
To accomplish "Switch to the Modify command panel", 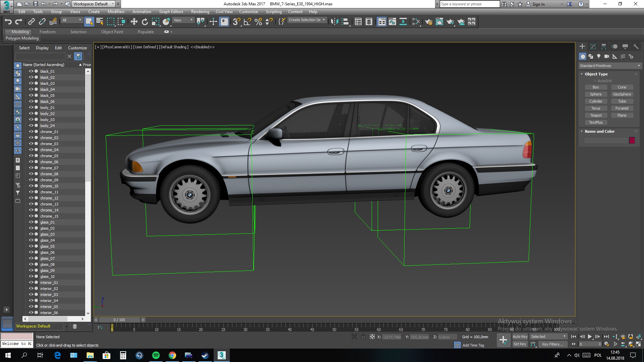I will tap(593, 47).
